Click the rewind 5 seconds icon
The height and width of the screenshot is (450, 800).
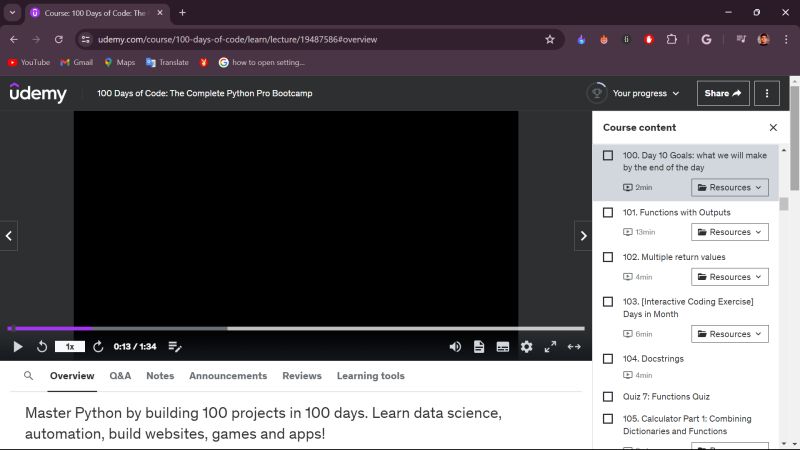pos(42,347)
